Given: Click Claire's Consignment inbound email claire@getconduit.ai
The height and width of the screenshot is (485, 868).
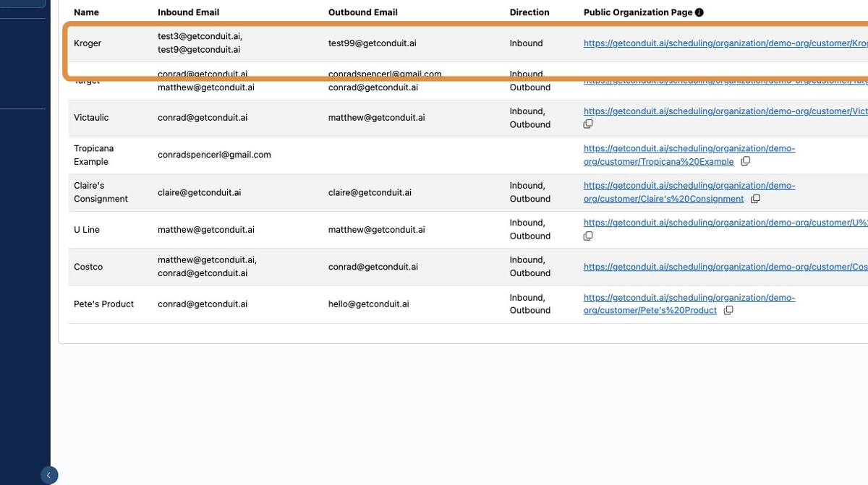Looking at the screenshot, I should (x=200, y=192).
